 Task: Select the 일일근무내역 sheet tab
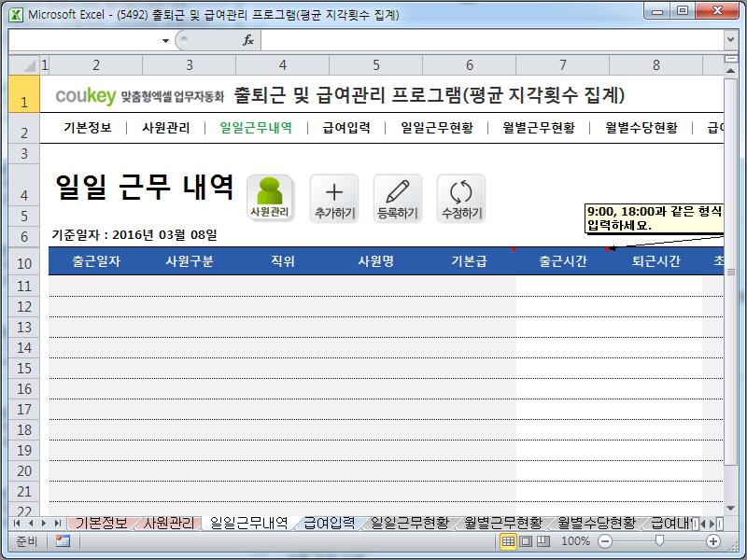click(x=248, y=524)
